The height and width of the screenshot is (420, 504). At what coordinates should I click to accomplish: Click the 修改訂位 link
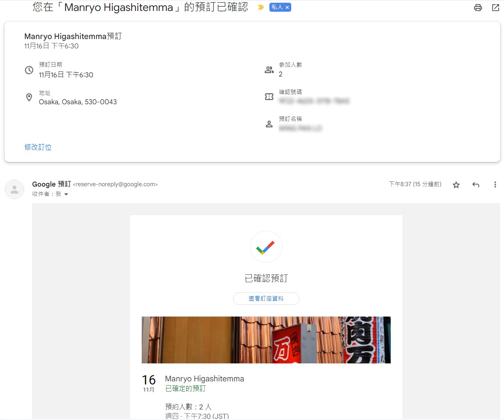tap(38, 147)
